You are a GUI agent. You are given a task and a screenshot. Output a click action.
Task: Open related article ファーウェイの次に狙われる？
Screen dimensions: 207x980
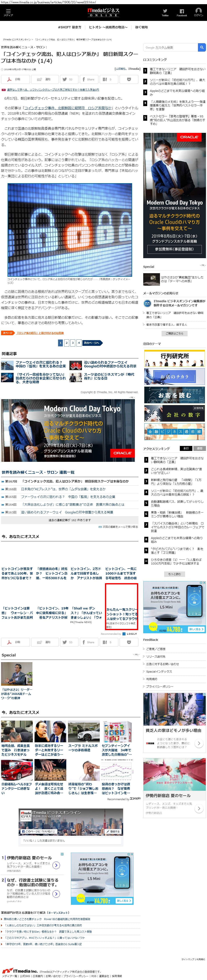point(40,364)
